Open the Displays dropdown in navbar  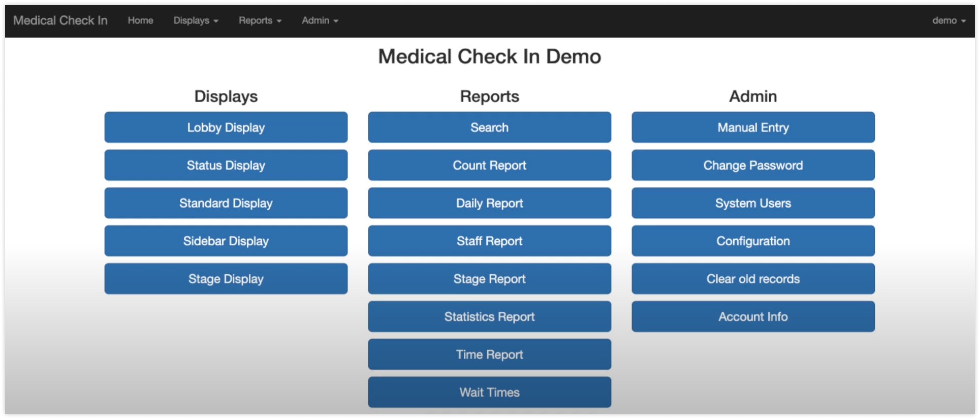click(196, 20)
